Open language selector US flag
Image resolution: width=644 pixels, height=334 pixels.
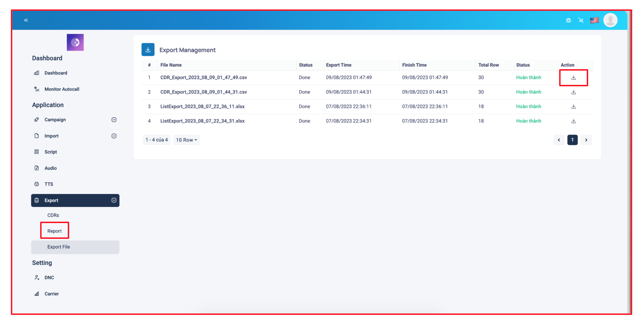coord(594,20)
